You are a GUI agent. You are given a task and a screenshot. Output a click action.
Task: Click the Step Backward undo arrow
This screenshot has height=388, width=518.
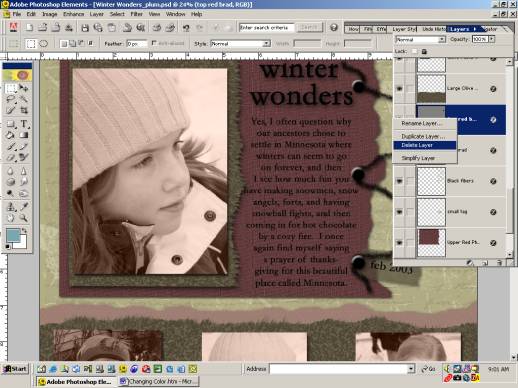coord(186,28)
